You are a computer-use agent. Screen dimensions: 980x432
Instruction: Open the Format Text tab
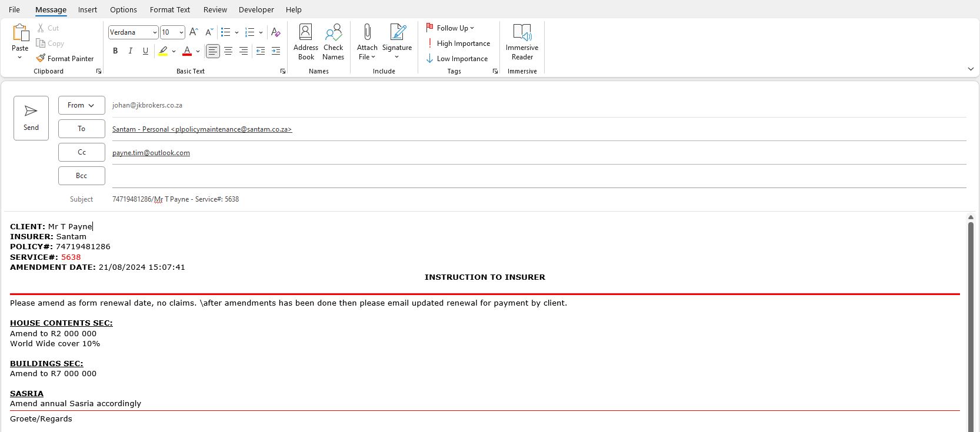click(169, 10)
